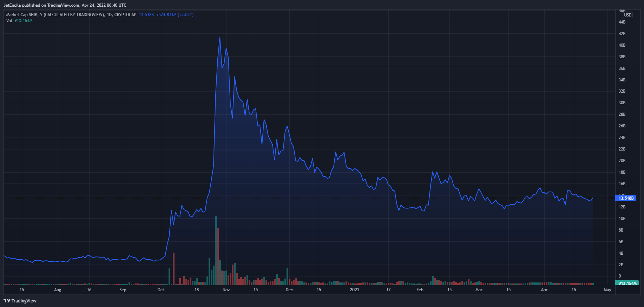The image size is (644, 307).
Task: Select the 18B price axis label
Action: pos(622,172)
